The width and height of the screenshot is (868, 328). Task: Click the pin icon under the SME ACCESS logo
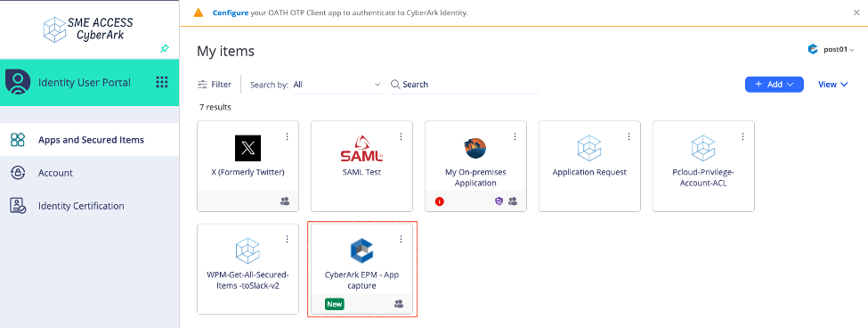click(165, 49)
